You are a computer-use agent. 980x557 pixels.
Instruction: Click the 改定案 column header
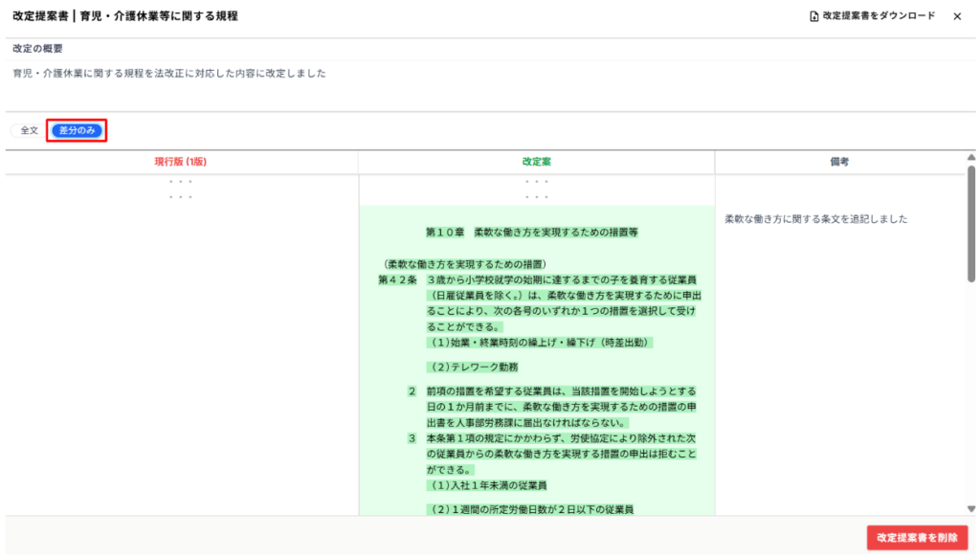tap(536, 162)
